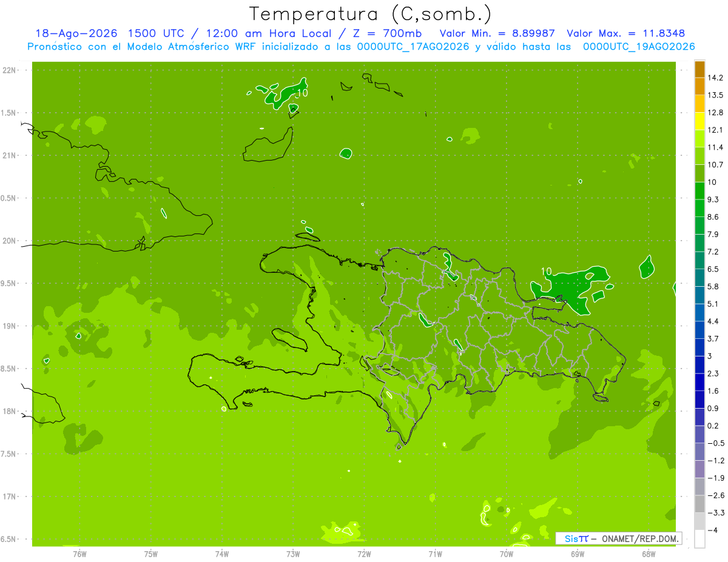Click the "22N" latitude label

(9, 70)
